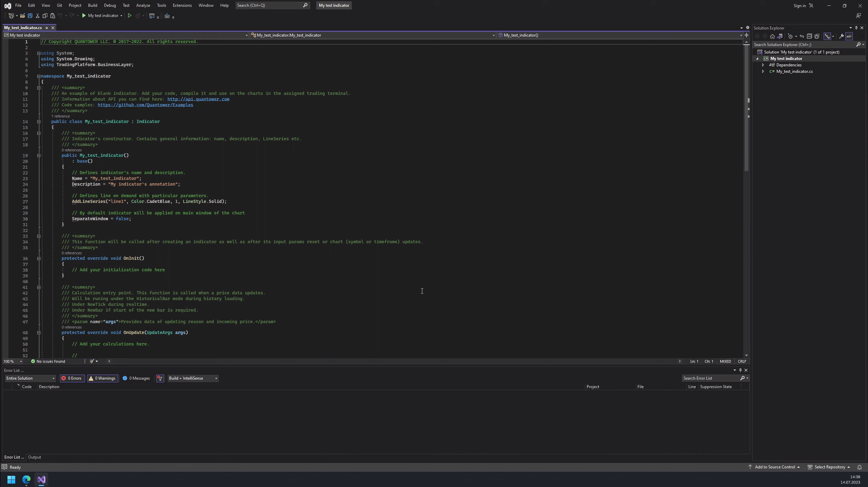Image resolution: width=868 pixels, height=487 pixels.
Task: Click Home icon in Solution Explorer
Action: (772, 36)
